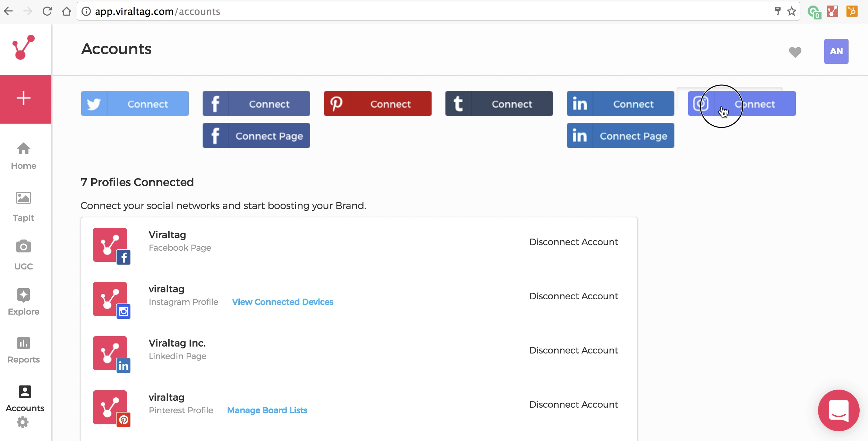Open Explore in sidebar
Viewport: 868px width, 441px height.
click(x=24, y=302)
